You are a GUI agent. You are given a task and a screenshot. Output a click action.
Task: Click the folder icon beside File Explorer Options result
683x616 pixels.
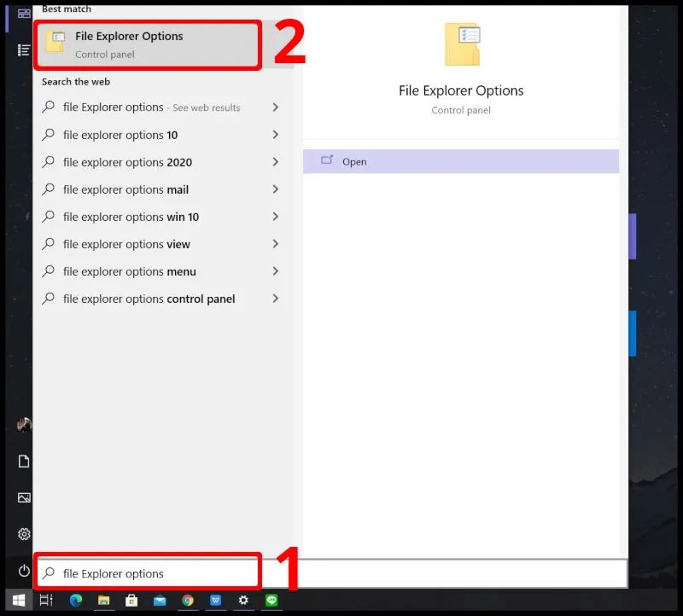(x=55, y=41)
